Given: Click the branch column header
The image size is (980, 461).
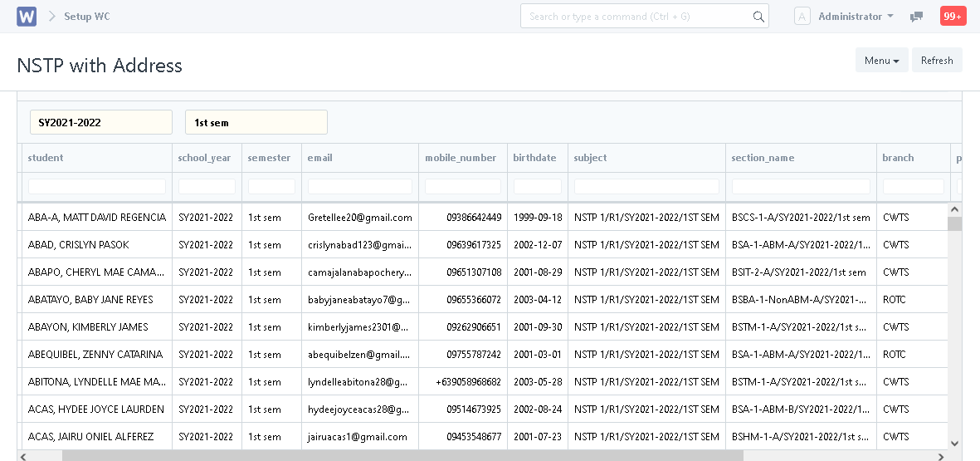Looking at the screenshot, I should [913, 158].
